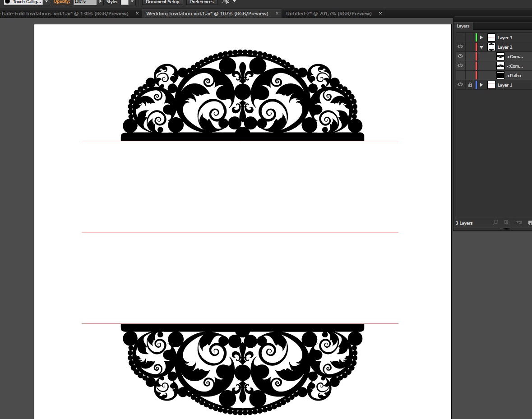Click Create New Layer icon
Viewport: 532px width, 419px height.
[x=530, y=223]
